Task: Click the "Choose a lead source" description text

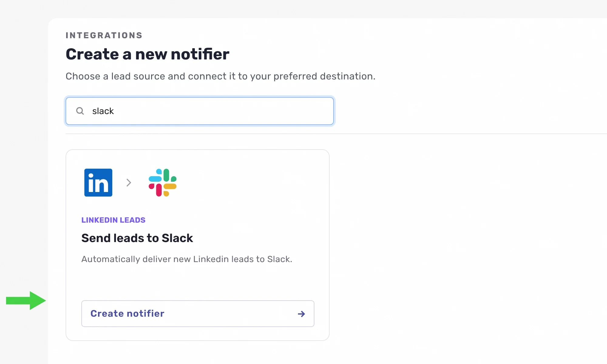Action: (x=221, y=76)
